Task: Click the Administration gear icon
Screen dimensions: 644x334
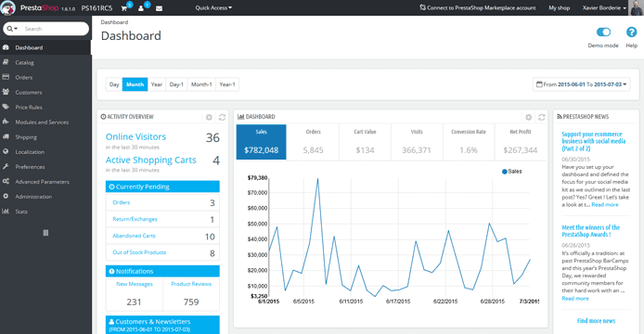Action: coord(6,197)
